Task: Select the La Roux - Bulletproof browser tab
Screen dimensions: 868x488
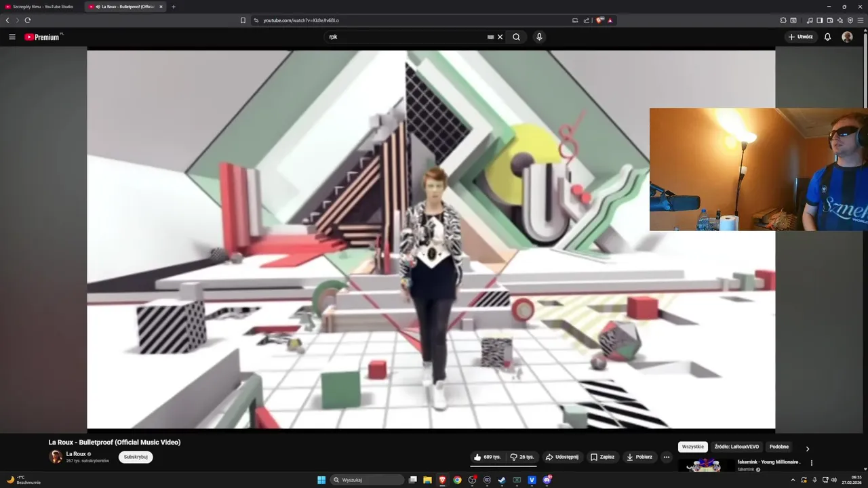Action: pos(125,7)
